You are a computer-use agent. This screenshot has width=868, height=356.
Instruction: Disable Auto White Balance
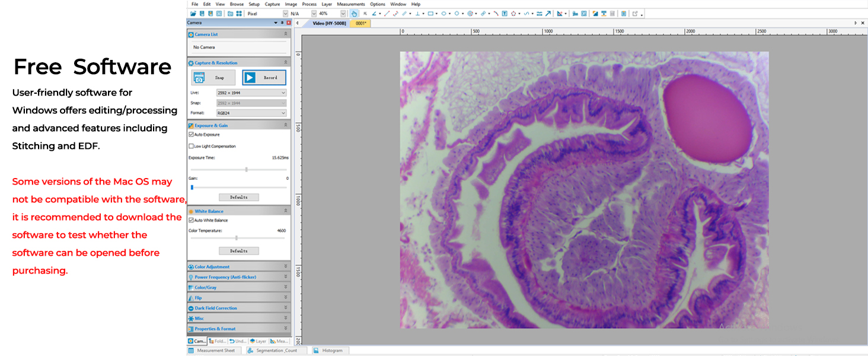191,220
